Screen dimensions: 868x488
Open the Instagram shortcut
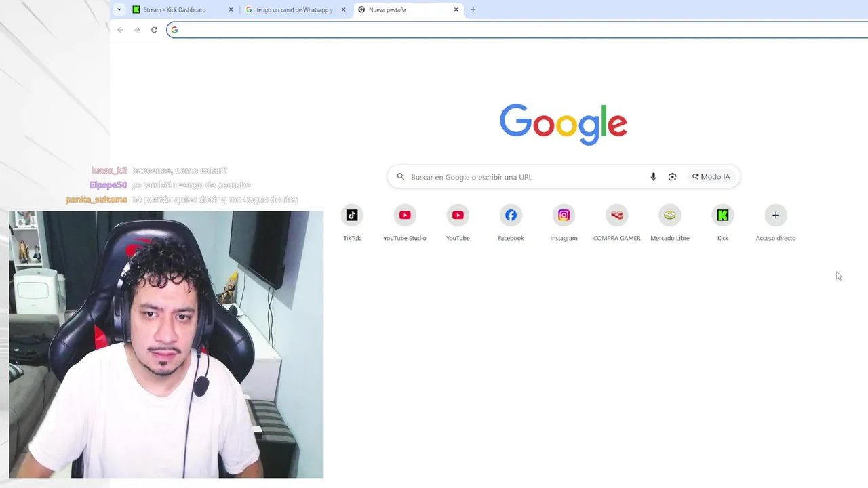coord(564,223)
